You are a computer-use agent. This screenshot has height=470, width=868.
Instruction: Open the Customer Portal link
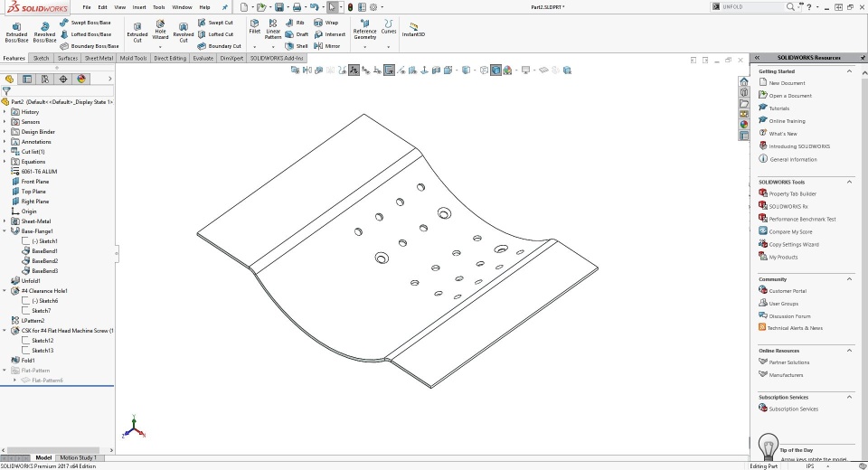(x=788, y=291)
